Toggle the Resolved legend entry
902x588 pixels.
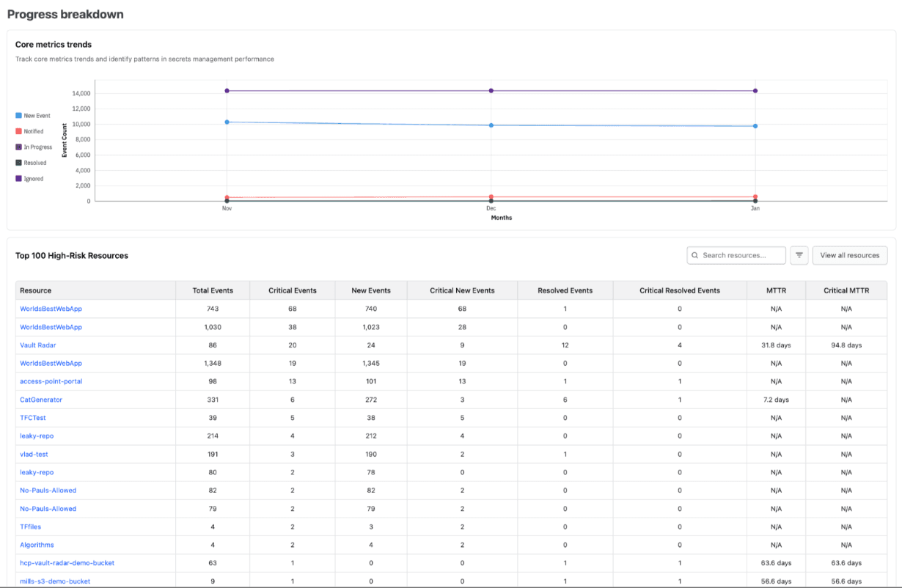pyautogui.click(x=18, y=162)
